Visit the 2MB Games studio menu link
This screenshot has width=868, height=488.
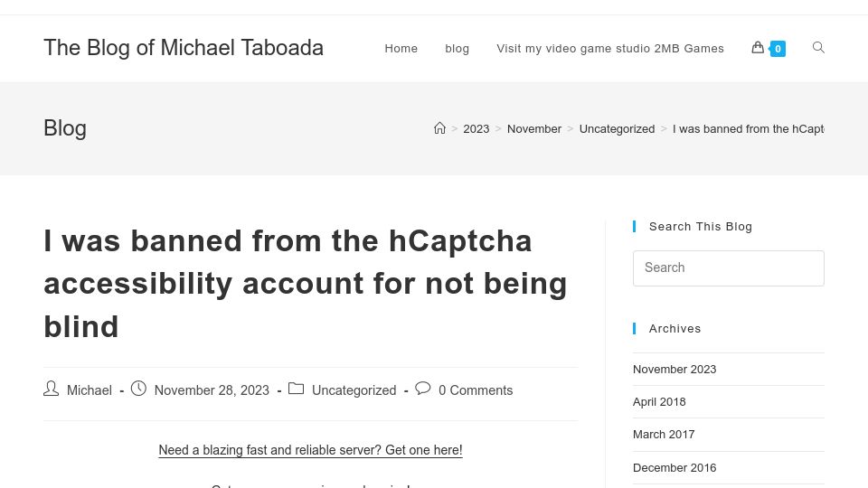[610, 49]
